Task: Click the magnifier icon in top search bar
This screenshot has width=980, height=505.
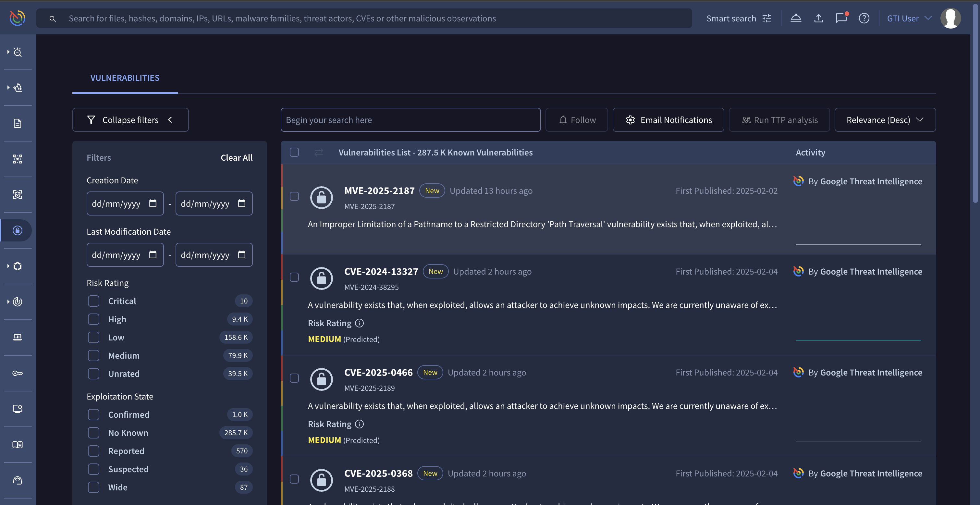Action: [53, 18]
